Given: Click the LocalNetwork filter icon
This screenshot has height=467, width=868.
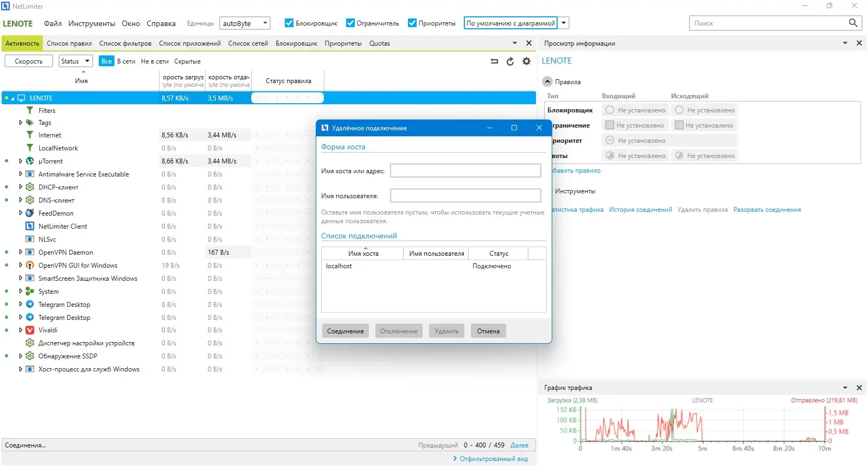Looking at the screenshot, I should coord(30,148).
